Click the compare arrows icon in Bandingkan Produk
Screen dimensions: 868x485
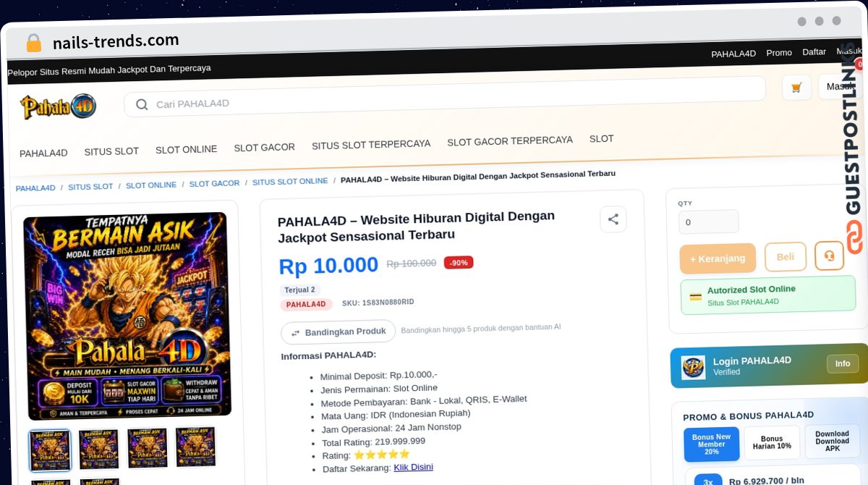click(x=295, y=333)
